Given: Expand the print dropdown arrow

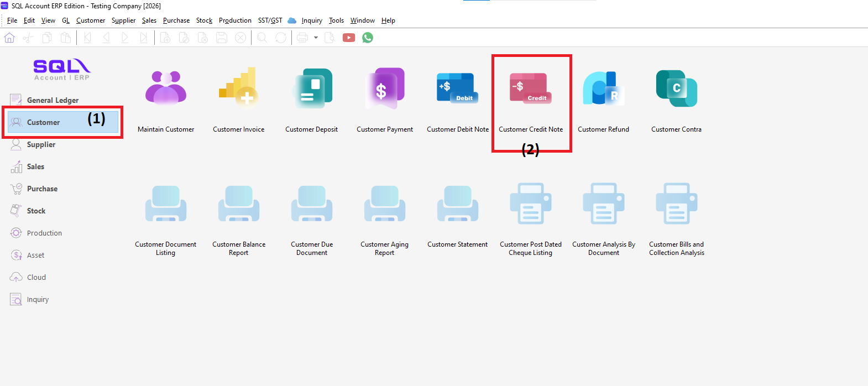Looking at the screenshot, I should 316,38.
